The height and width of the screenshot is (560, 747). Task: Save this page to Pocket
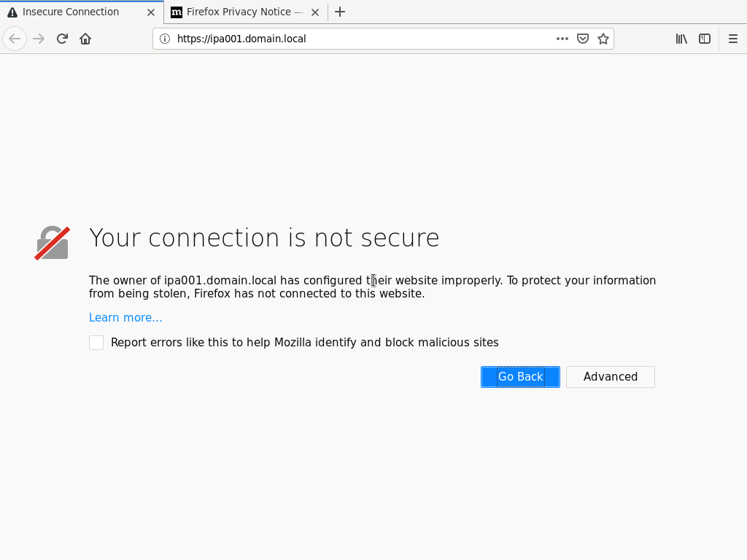(583, 39)
